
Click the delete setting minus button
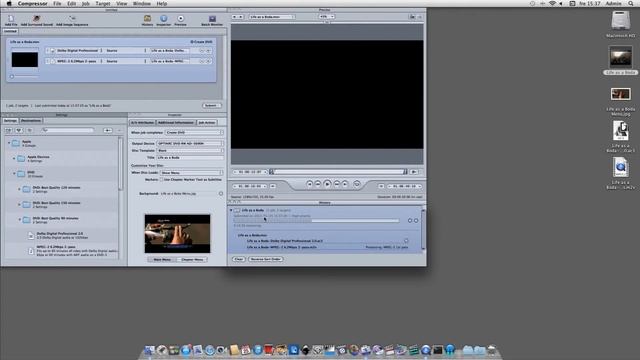[120, 130]
